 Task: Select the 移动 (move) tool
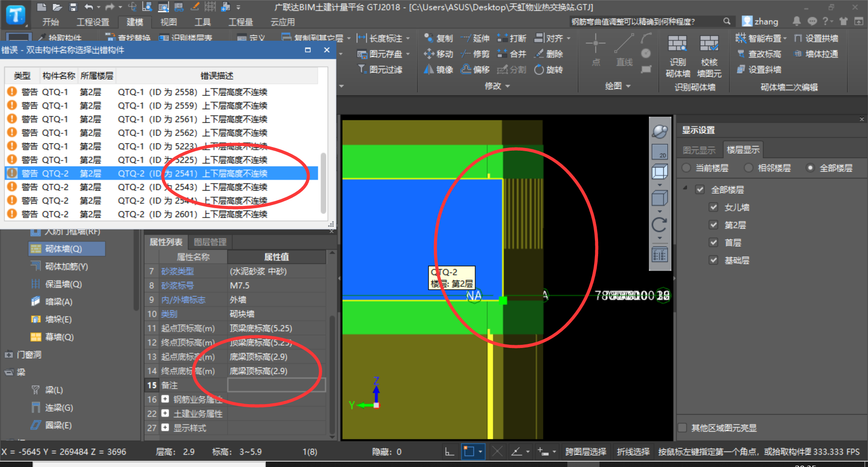[439, 54]
